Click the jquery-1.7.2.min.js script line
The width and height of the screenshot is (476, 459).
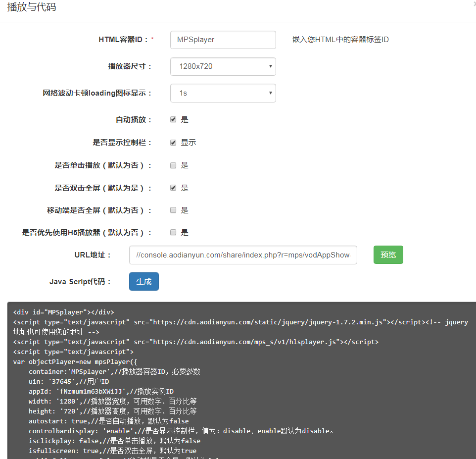(x=240, y=327)
